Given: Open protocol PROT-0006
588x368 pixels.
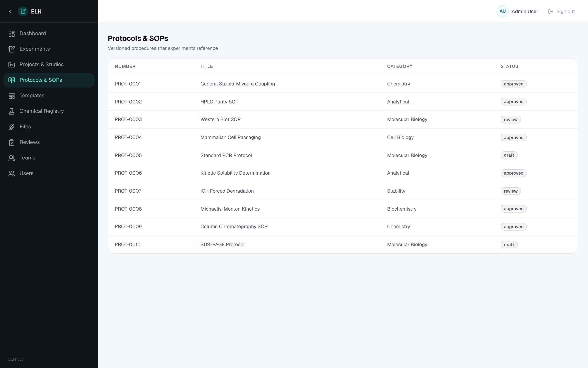Looking at the screenshot, I should pos(128,173).
